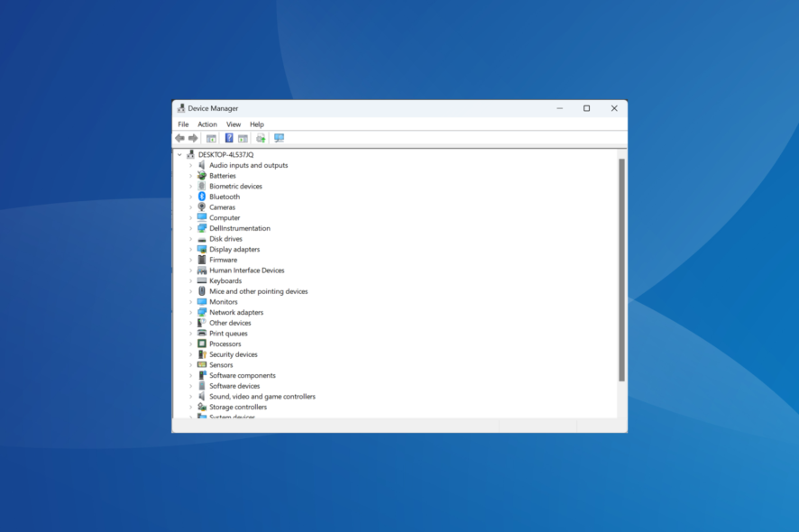799x532 pixels.
Task: Expand the Other devices chevron
Action: point(191,323)
